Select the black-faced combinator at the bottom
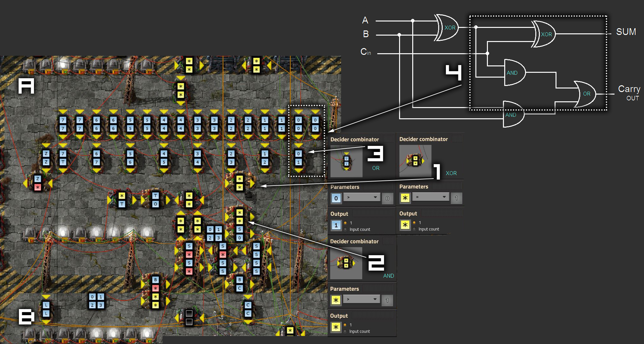644x344 pixels. point(189,317)
